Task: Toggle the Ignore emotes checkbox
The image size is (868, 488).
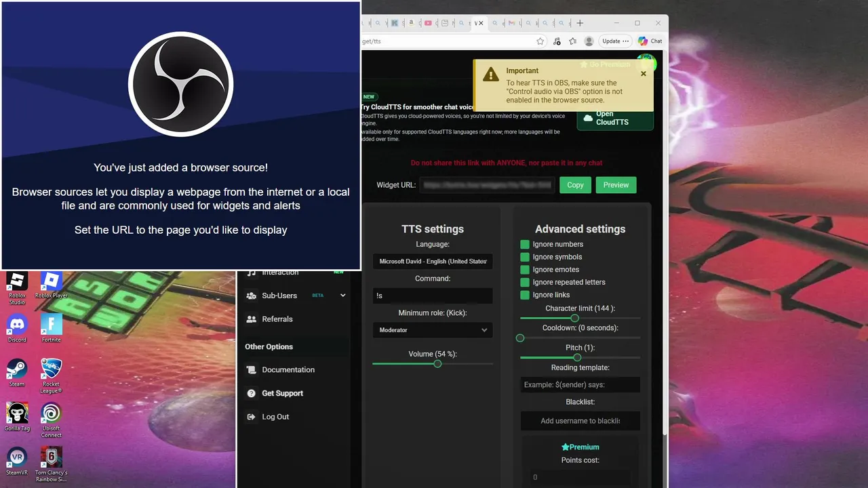Action: point(525,270)
